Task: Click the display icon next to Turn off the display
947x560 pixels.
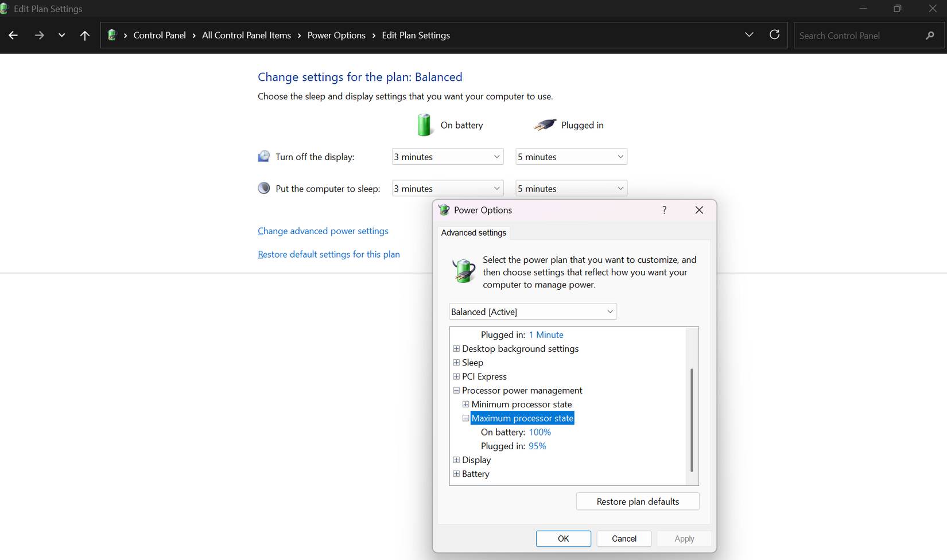Action: [x=264, y=155]
